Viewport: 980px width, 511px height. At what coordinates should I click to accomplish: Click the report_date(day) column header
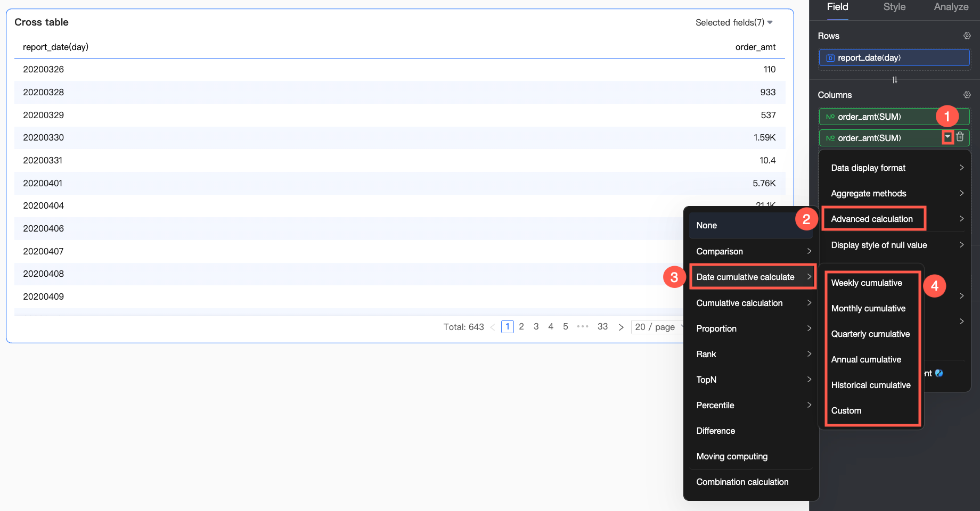click(55, 47)
